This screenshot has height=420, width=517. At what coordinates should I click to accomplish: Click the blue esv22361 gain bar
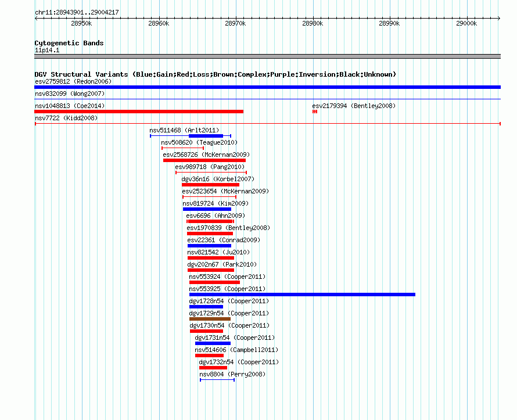[x=209, y=246]
